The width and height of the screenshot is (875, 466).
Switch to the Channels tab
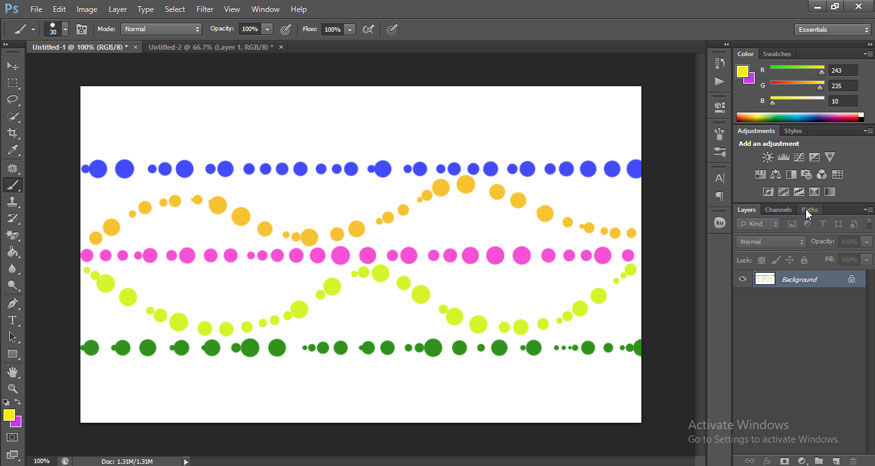[x=778, y=210]
